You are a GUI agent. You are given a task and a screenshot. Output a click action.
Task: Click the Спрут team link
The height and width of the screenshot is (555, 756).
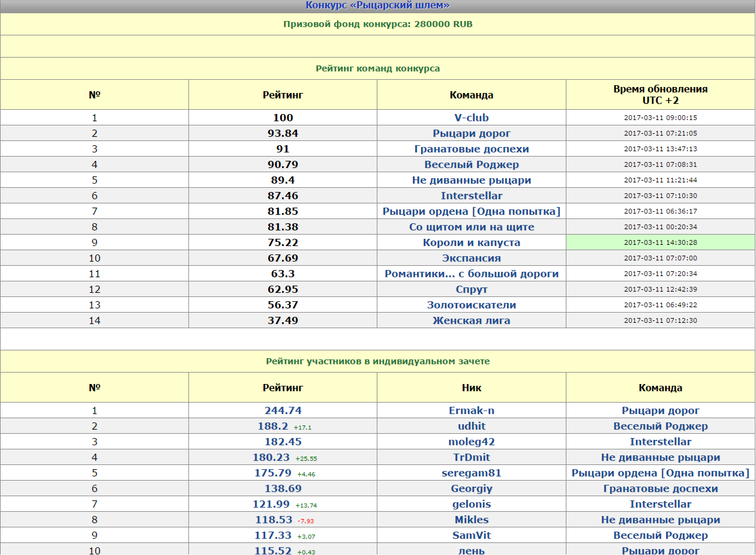(472, 289)
